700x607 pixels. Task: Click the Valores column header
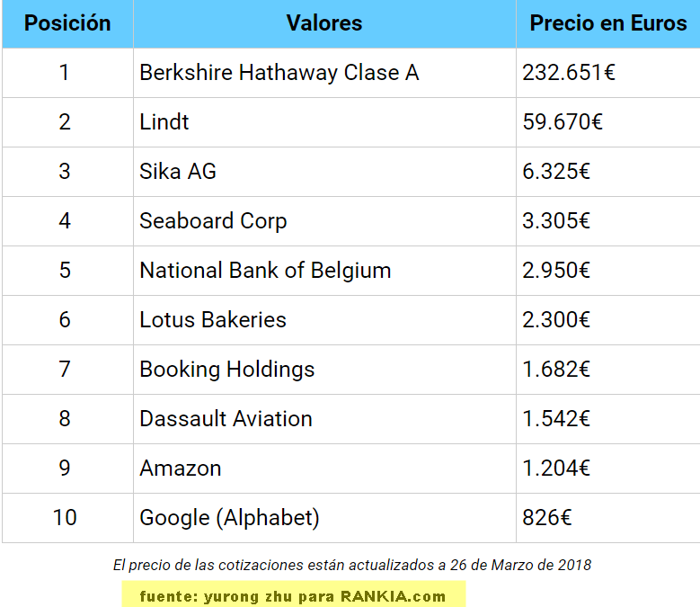click(x=324, y=23)
